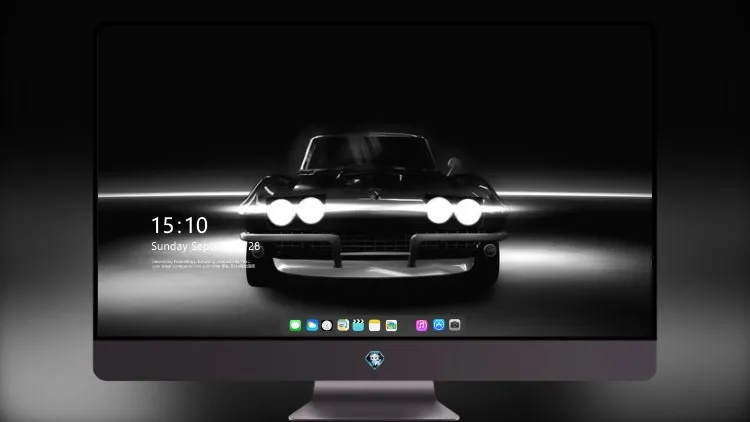The width and height of the screenshot is (750, 422).
Task: Open the pink Music app in dock
Action: tap(421, 325)
